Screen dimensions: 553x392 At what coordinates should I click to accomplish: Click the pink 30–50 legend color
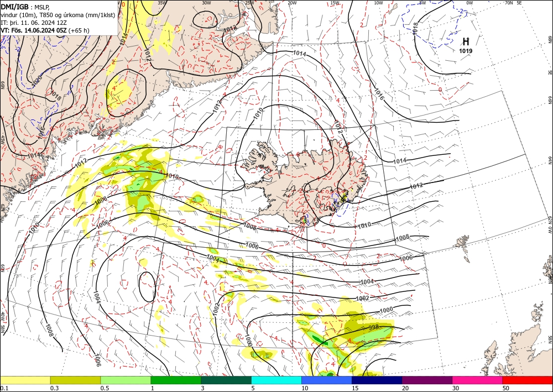478,380
